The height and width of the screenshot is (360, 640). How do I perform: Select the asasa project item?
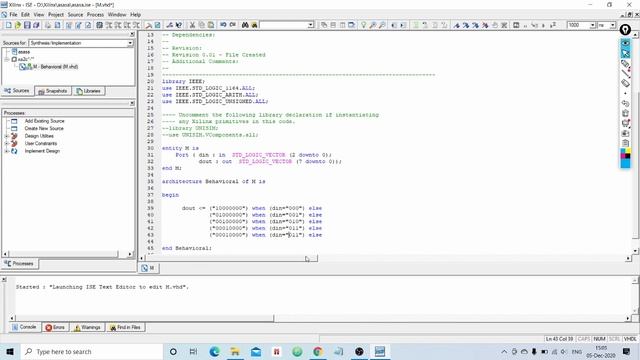pos(24,52)
